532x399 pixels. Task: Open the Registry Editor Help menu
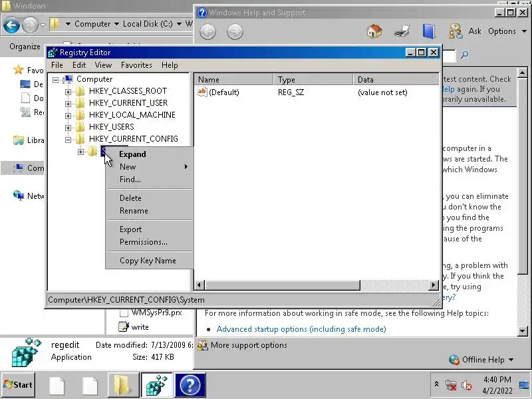[170, 65]
